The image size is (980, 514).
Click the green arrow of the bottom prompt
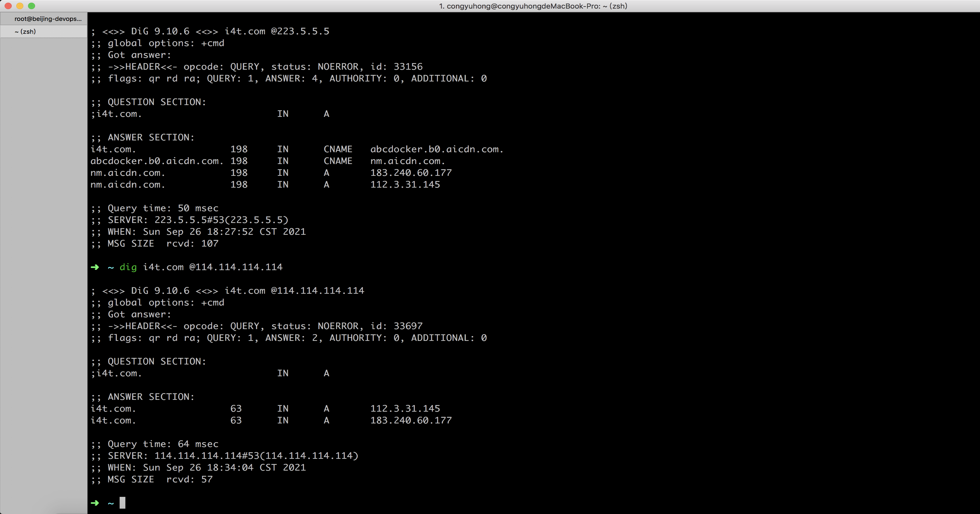point(95,503)
